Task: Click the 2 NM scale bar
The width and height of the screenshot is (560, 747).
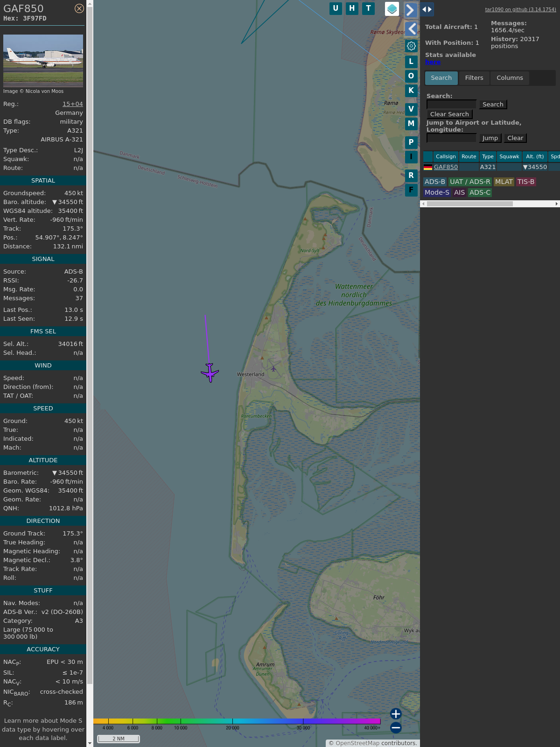Action: click(119, 739)
